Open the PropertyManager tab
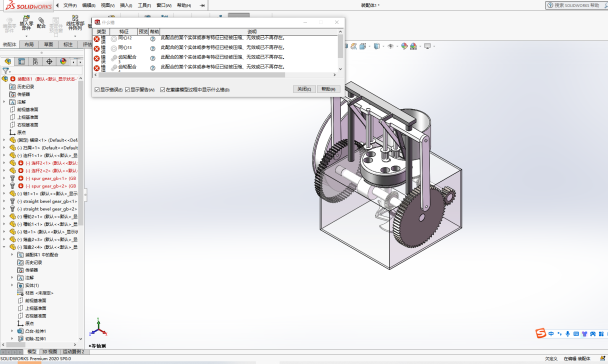608x364 pixels. coord(22,61)
